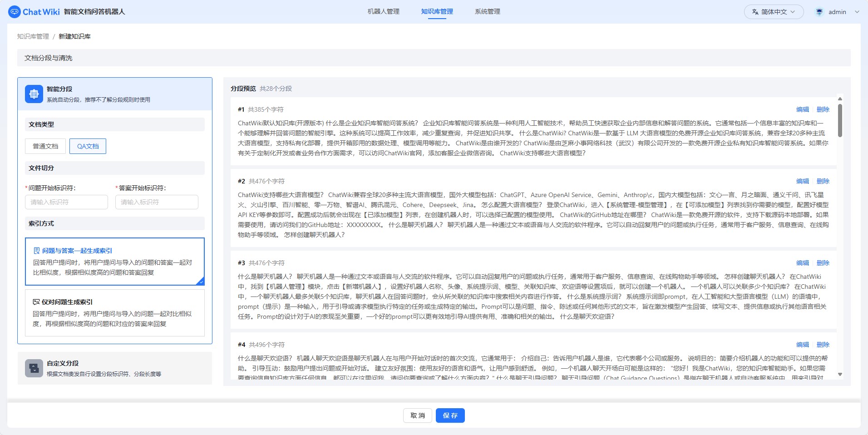
Task: Click the 问题与答案一起生成索引 document icon
Action: [37, 251]
